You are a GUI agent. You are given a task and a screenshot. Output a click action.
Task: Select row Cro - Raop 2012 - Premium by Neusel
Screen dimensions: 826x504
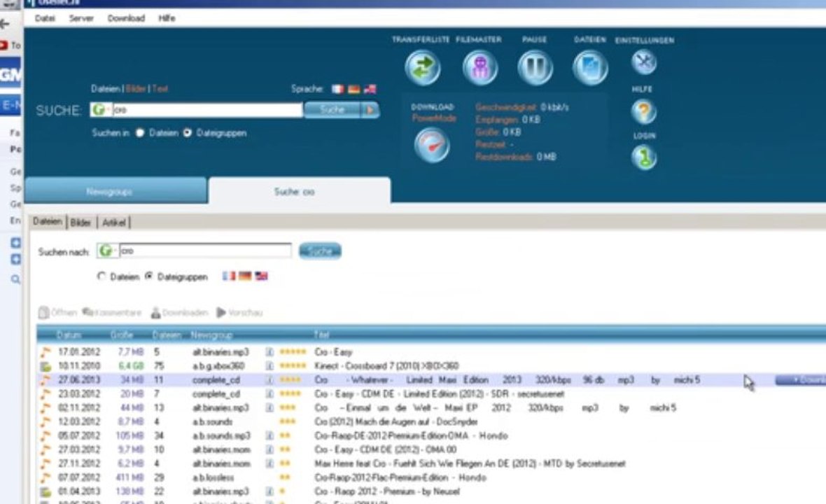tap(431, 491)
